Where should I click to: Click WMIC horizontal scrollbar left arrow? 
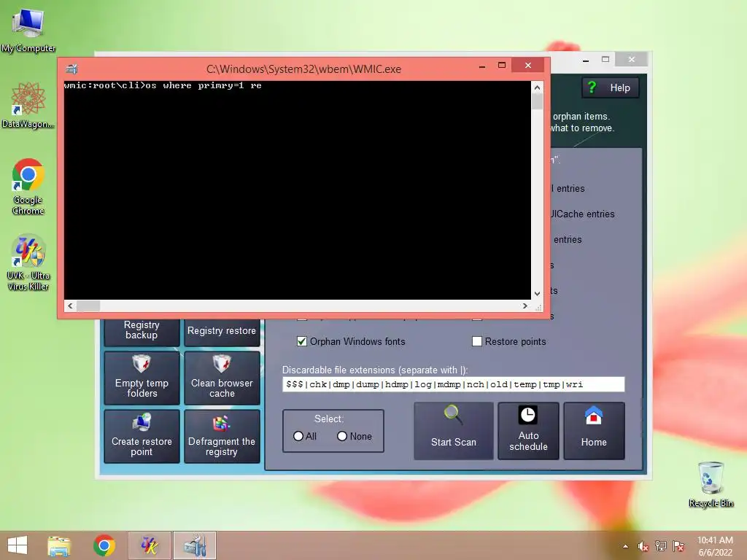coord(70,306)
